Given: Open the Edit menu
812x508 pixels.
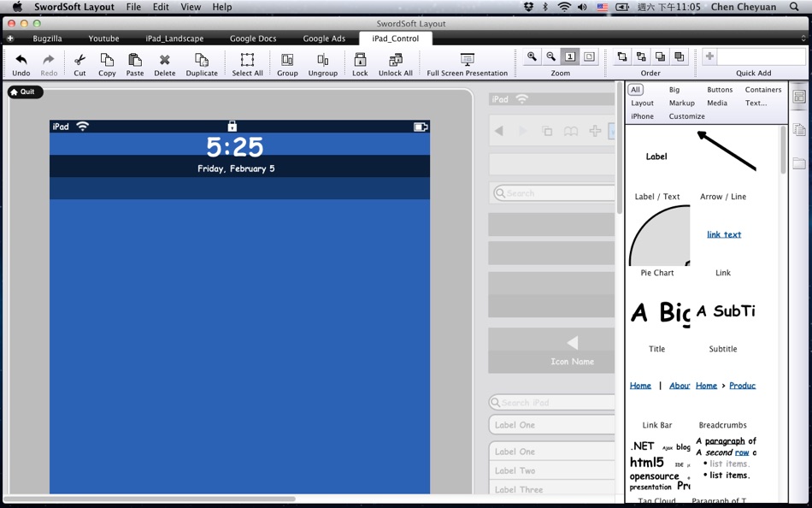Looking at the screenshot, I should (161, 7).
